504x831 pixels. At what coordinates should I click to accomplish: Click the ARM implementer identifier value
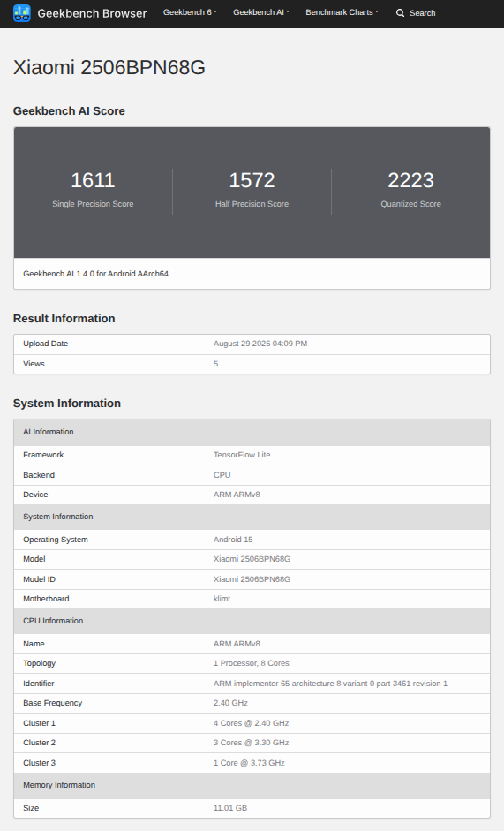click(330, 684)
